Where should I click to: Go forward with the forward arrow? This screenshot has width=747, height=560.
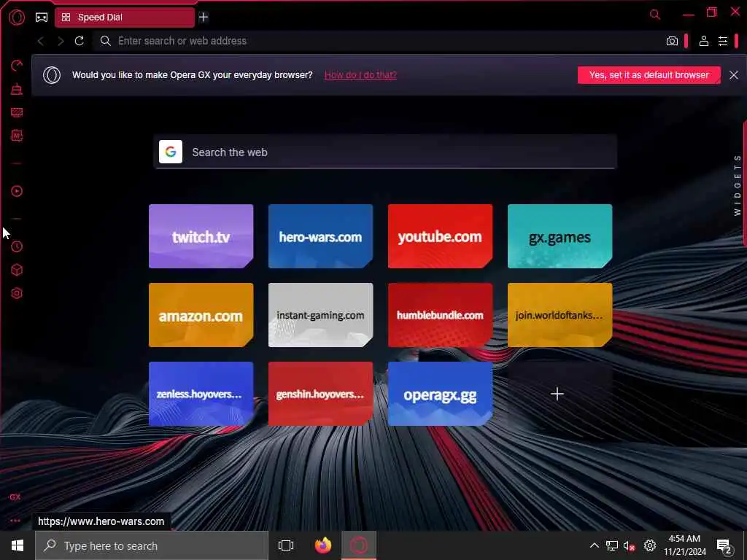pos(61,41)
